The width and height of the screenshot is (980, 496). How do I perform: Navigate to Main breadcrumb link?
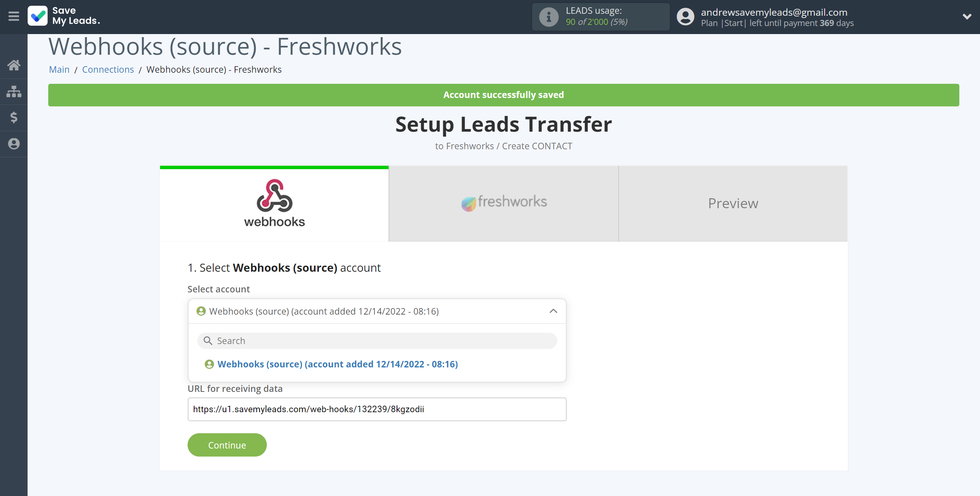[x=59, y=69]
